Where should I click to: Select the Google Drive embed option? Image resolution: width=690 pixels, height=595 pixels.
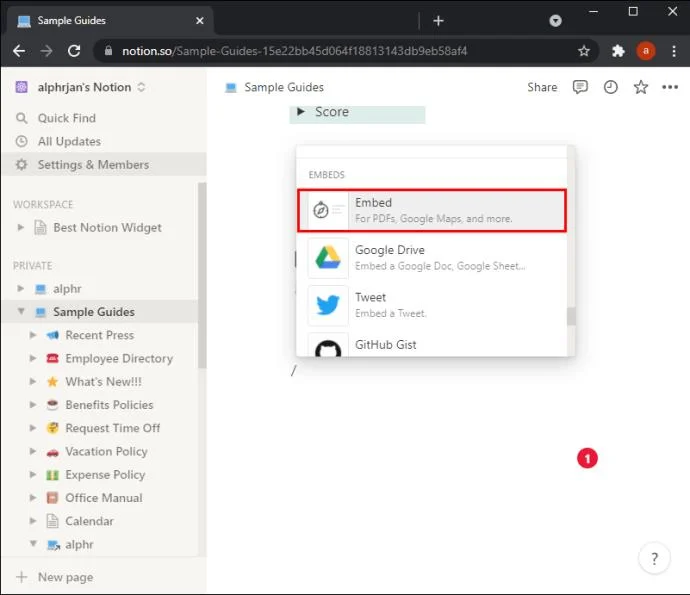pos(432,258)
